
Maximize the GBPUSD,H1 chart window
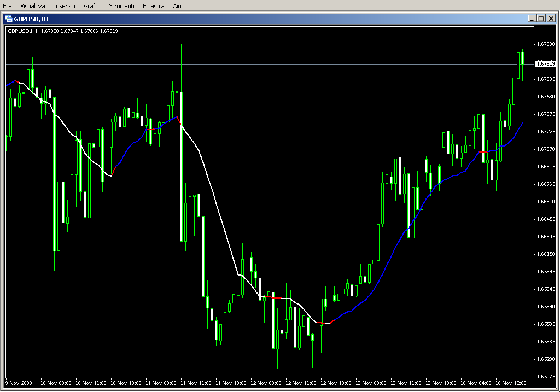(x=541, y=19)
